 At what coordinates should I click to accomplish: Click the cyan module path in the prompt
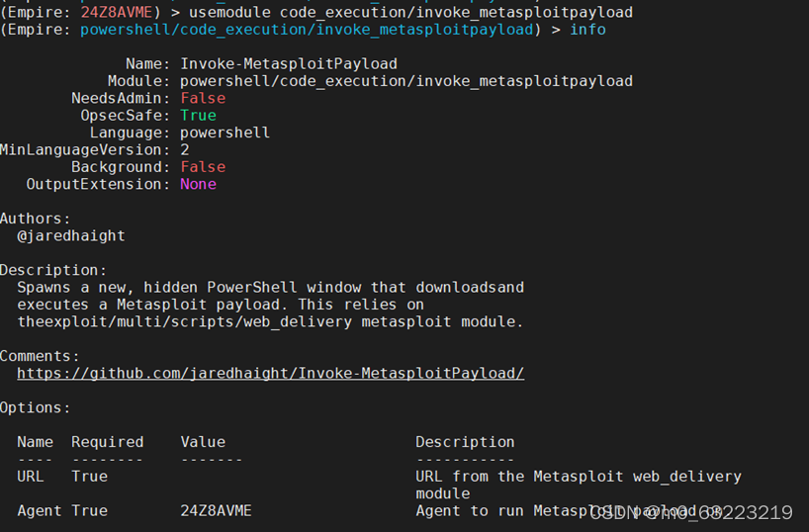click(307, 30)
